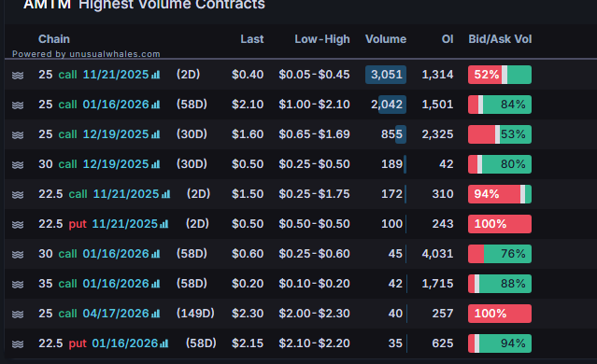Open chart icon next to 25 call 11/21/2025
Image resolution: width=597 pixels, height=364 pixels.
pos(155,75)
